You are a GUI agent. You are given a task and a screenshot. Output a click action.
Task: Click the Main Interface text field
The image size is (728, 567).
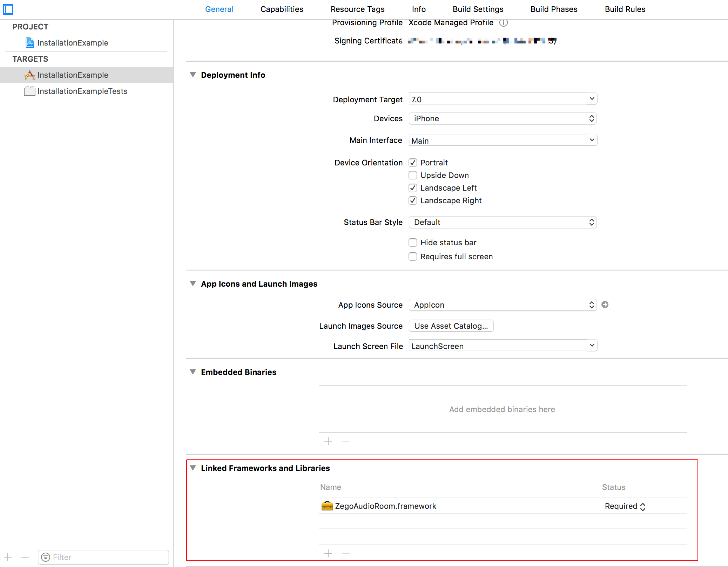[498, 141]
